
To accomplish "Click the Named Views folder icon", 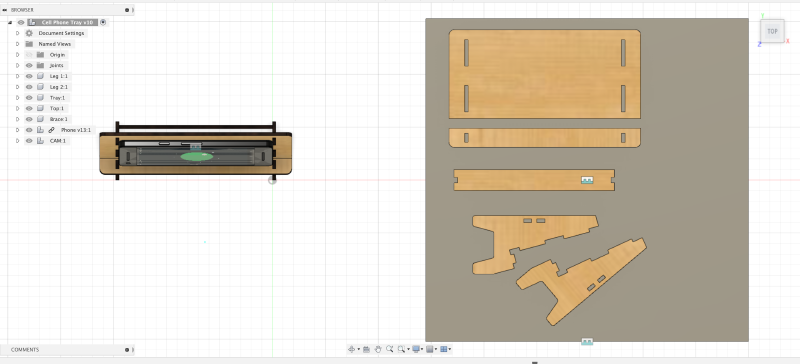I will coord(29,44).
